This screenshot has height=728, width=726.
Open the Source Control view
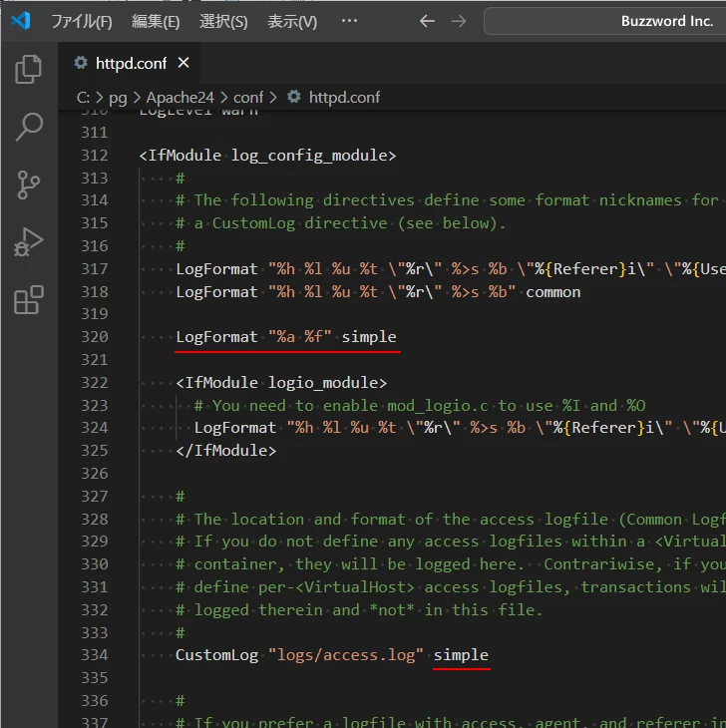point(29,184)
